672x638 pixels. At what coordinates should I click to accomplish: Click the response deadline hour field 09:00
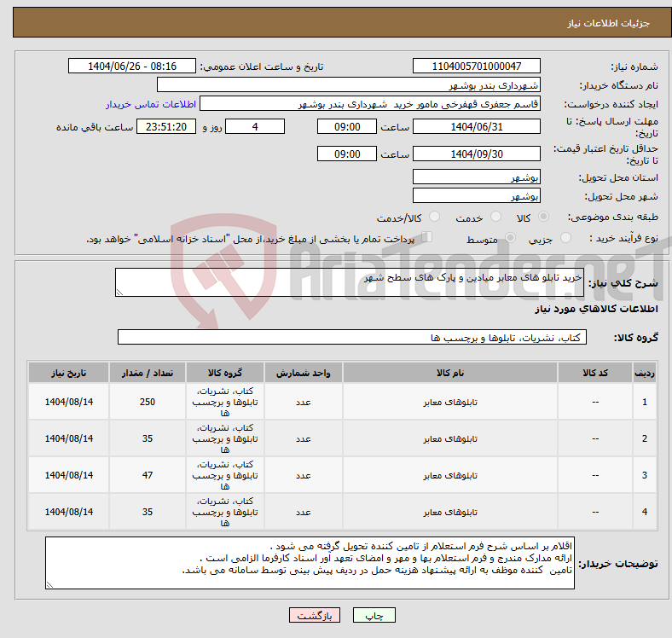point(347,126)
